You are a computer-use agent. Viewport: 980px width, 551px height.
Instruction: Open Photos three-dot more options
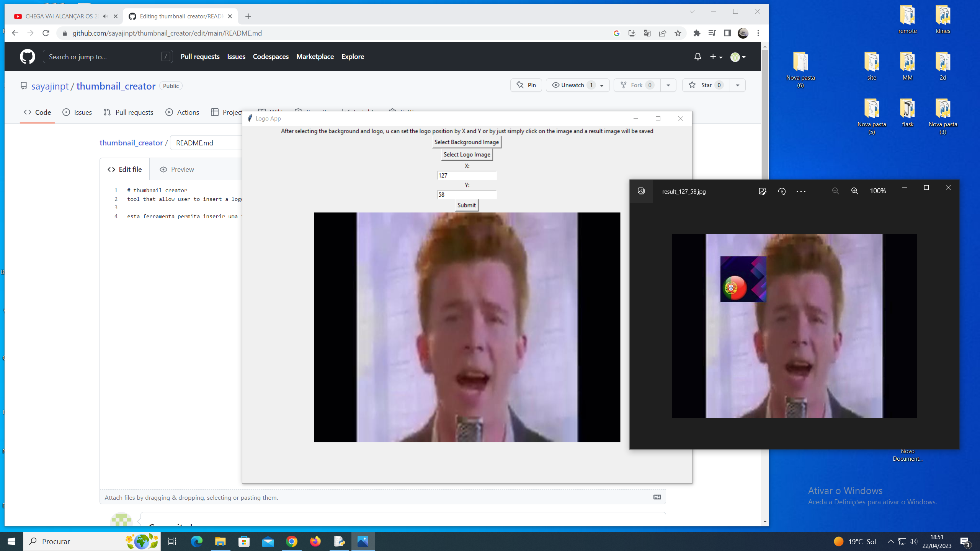click(x=801, y=191)
